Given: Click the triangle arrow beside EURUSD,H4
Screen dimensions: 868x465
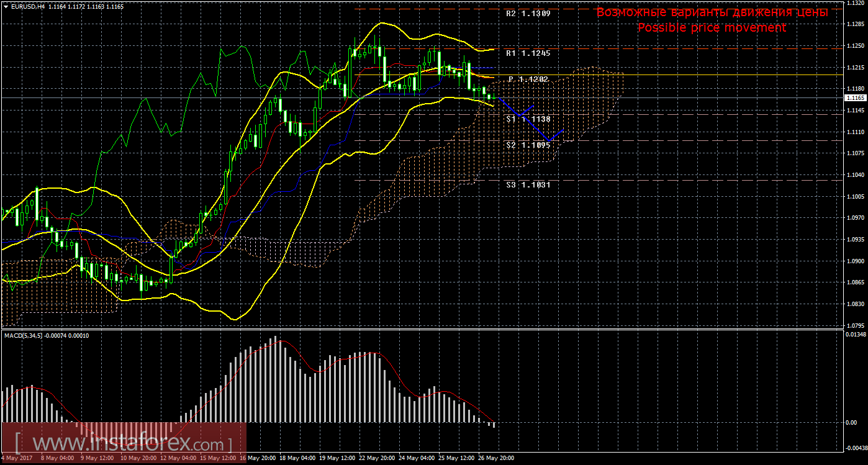Looking at the screenshot, I should (x=6, y=7).
